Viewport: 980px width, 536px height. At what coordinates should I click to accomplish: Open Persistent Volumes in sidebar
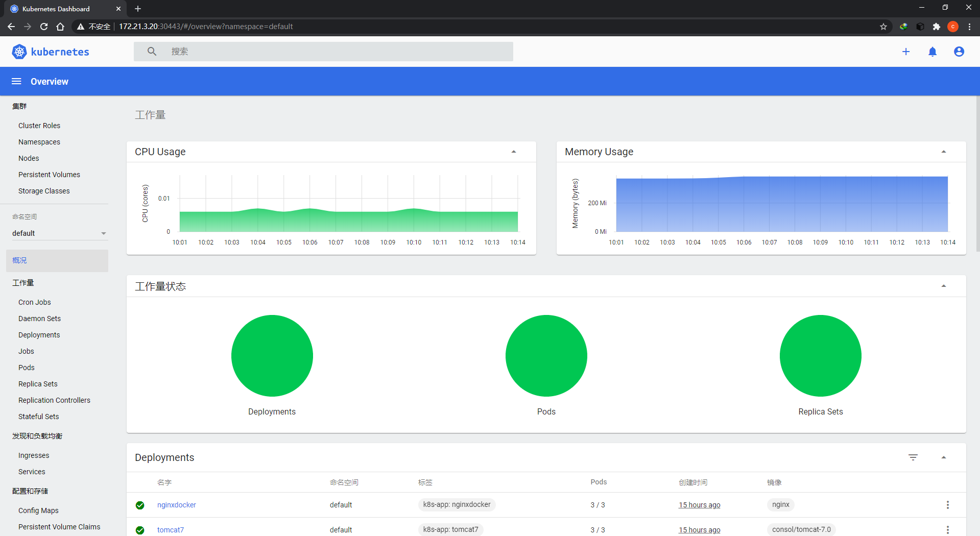click(49, 175)
